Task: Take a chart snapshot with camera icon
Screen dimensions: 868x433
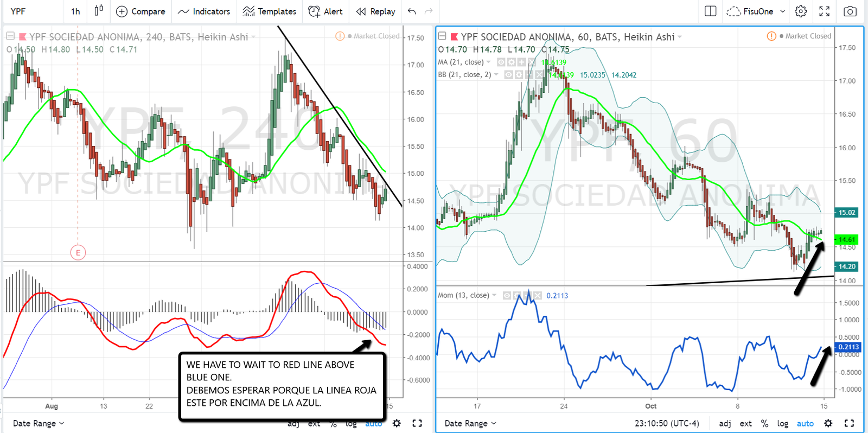Action: 850,11
